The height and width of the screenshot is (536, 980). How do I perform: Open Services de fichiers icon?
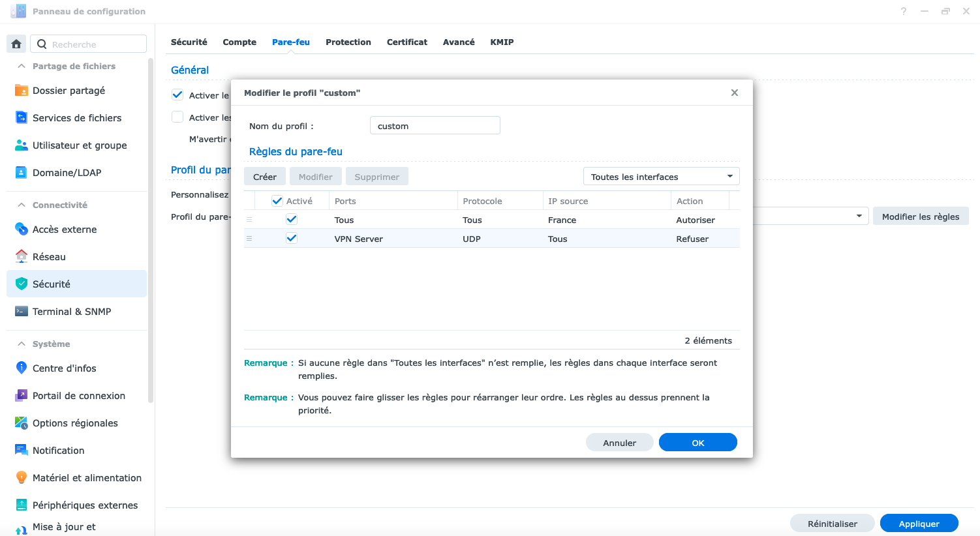22,118
